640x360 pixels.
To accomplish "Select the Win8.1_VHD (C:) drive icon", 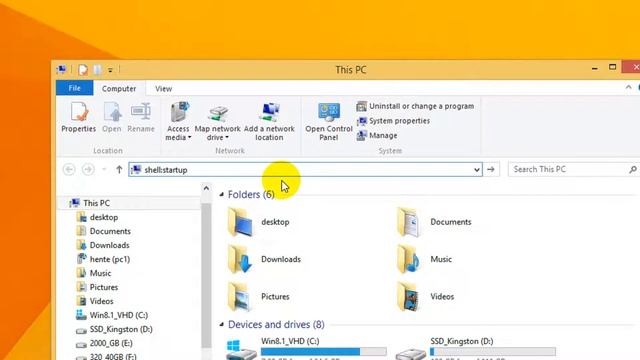I will coord(240,350).
